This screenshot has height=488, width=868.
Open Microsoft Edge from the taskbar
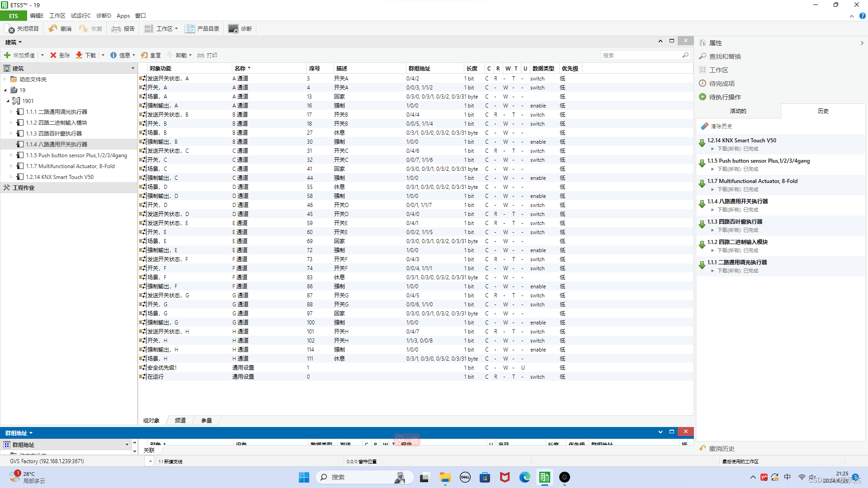[x=524, y=477]
